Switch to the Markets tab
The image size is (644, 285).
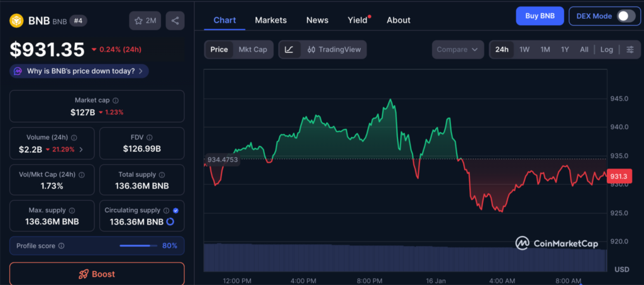[x=270, y=20]
